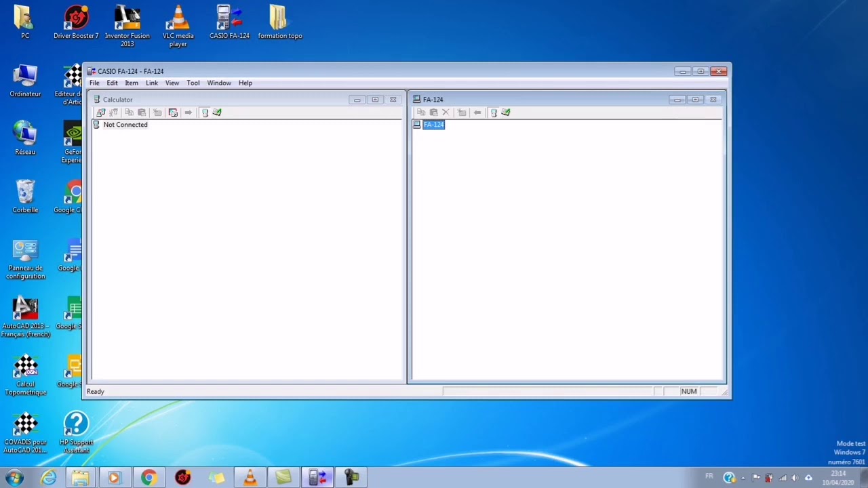Open the Item menu
Image resolution: width=868 pixels, height=488 pixels.
click(132, 83)
